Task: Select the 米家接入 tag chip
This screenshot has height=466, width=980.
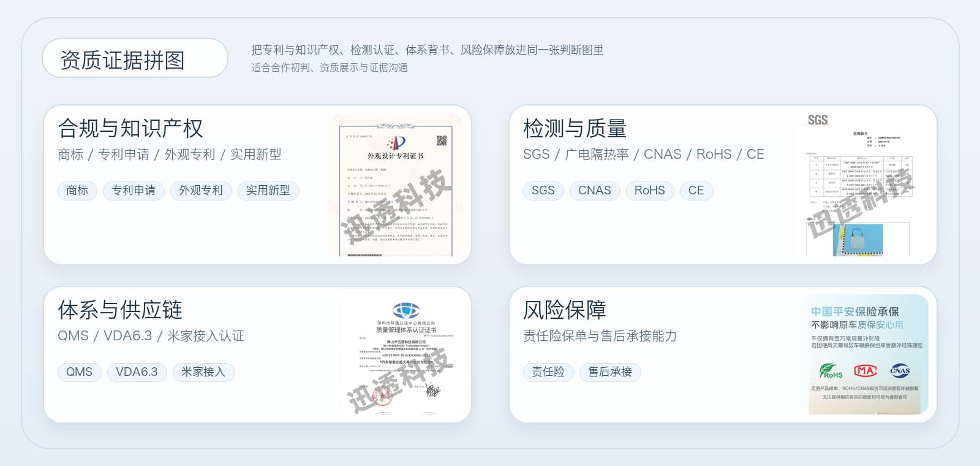Action: click(203, 372)
